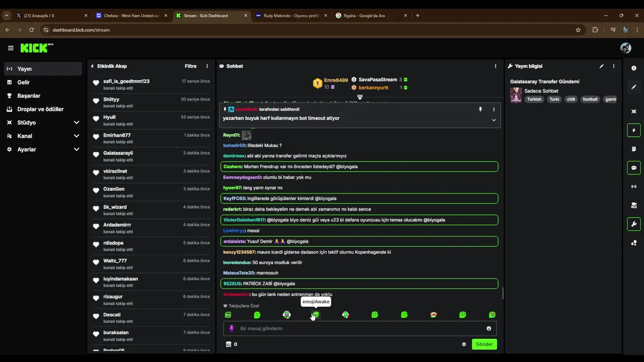Insert the emojiAwake emote
Screen dimensions: 644x362
tap(316, 315)
